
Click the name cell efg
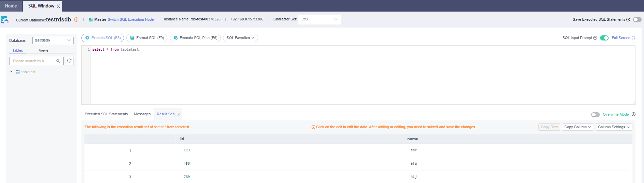point(413,164)
